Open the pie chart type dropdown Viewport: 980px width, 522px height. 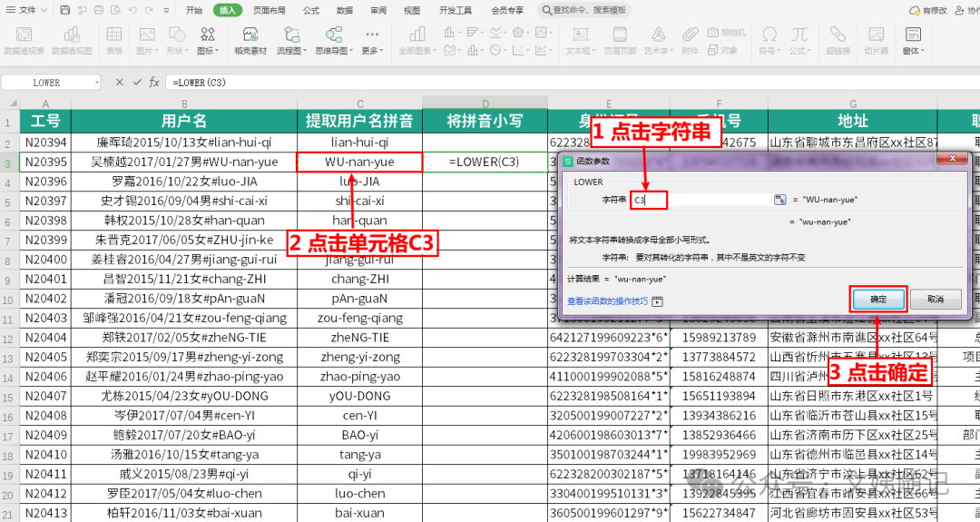pyautogui.click(x=497, y=50)
